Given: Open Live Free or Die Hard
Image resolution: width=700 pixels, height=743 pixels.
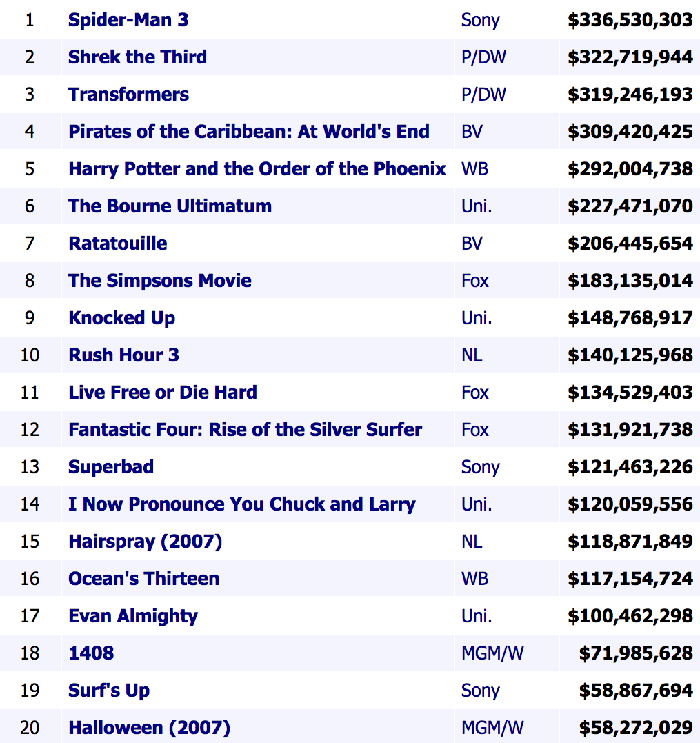Looking at the screenshot, I should coord(162,393).
